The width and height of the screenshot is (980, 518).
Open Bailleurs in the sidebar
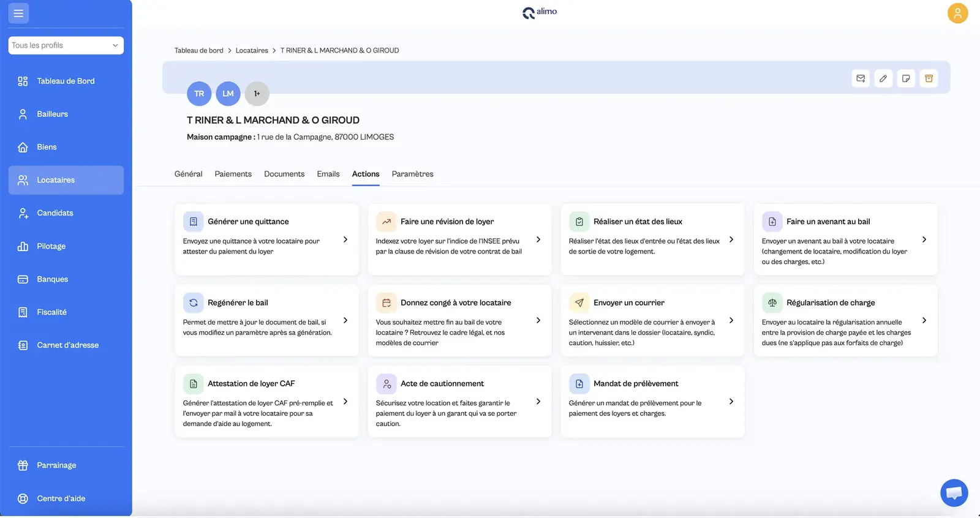click(x=66, y=114)
